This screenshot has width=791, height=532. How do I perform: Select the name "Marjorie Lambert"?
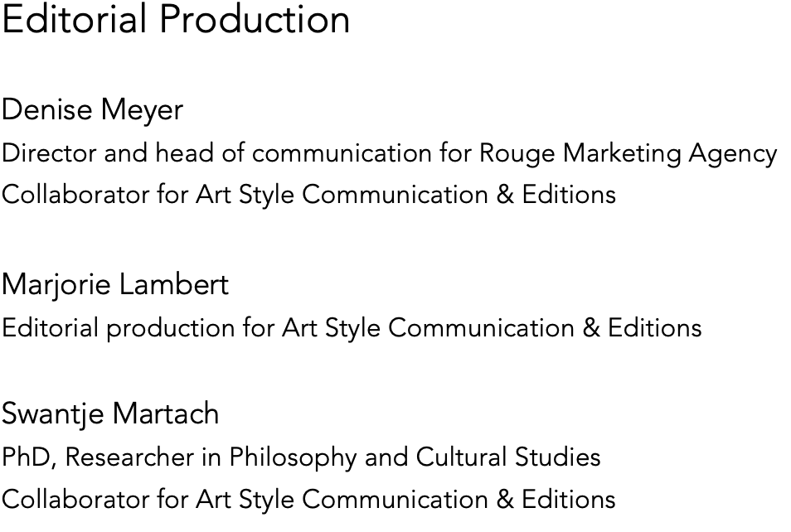[x=114, y=284]
